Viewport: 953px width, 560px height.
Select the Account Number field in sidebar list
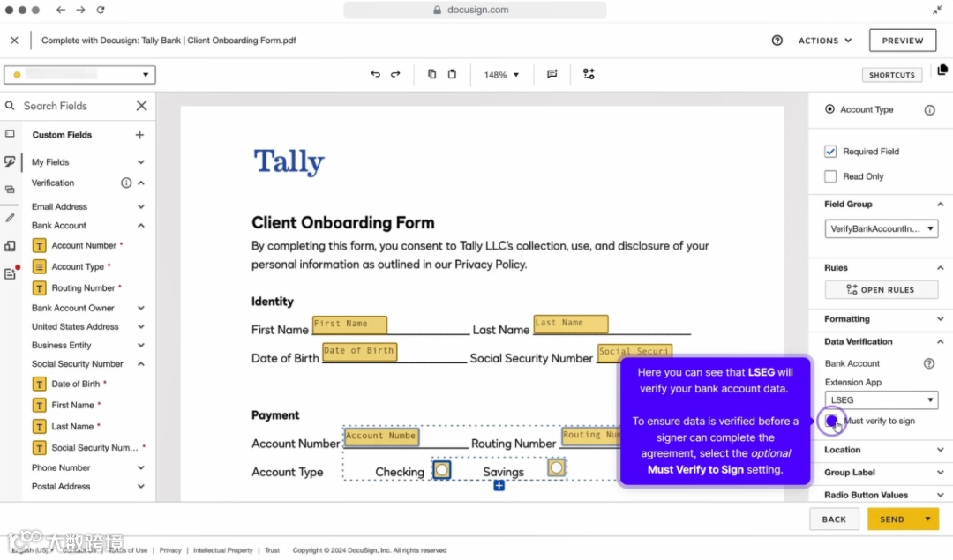[85, 245]
